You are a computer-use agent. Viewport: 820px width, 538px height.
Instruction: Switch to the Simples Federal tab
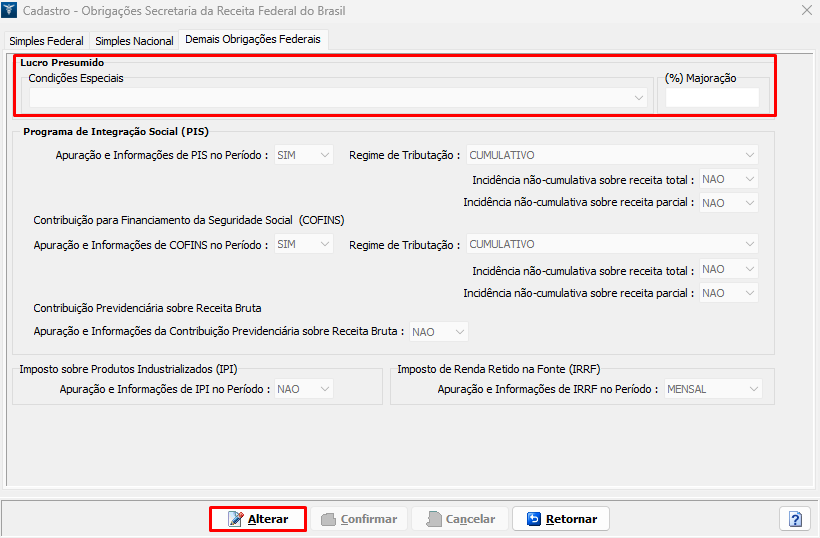click(46, 41)
